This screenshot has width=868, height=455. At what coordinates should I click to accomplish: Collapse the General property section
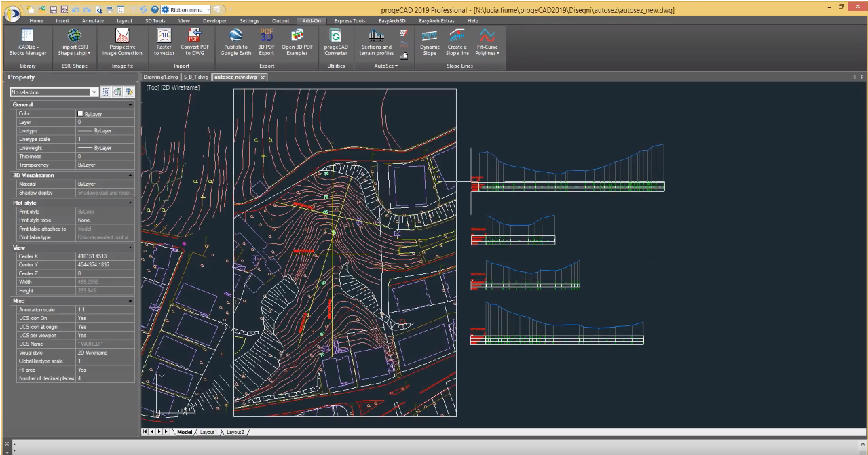click(x=130, y=105)
